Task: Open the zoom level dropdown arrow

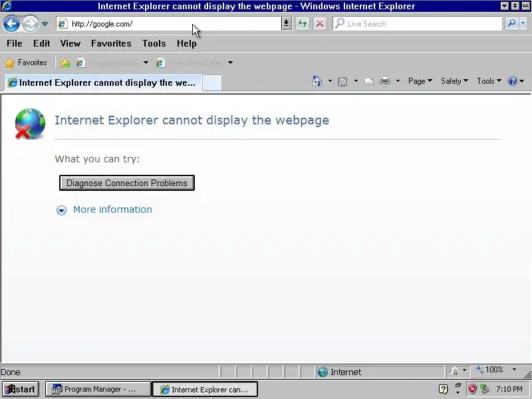Action: coord(514,370)
